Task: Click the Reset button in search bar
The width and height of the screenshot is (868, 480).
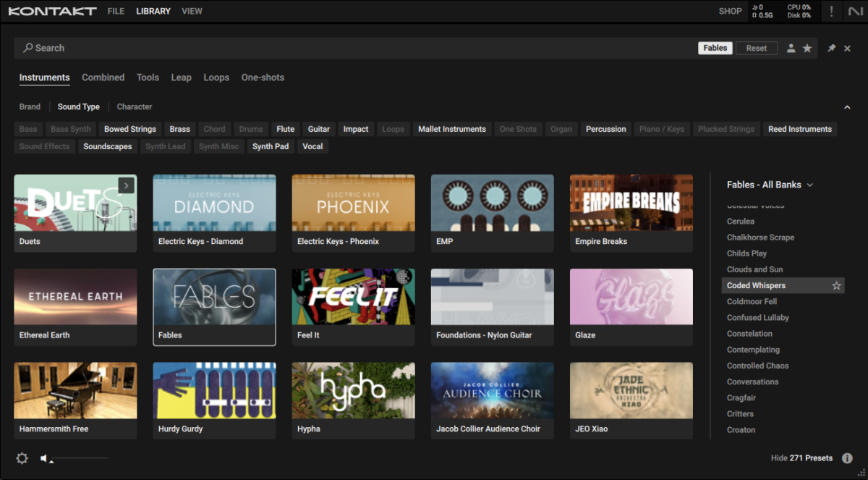Action: point(757,48)
